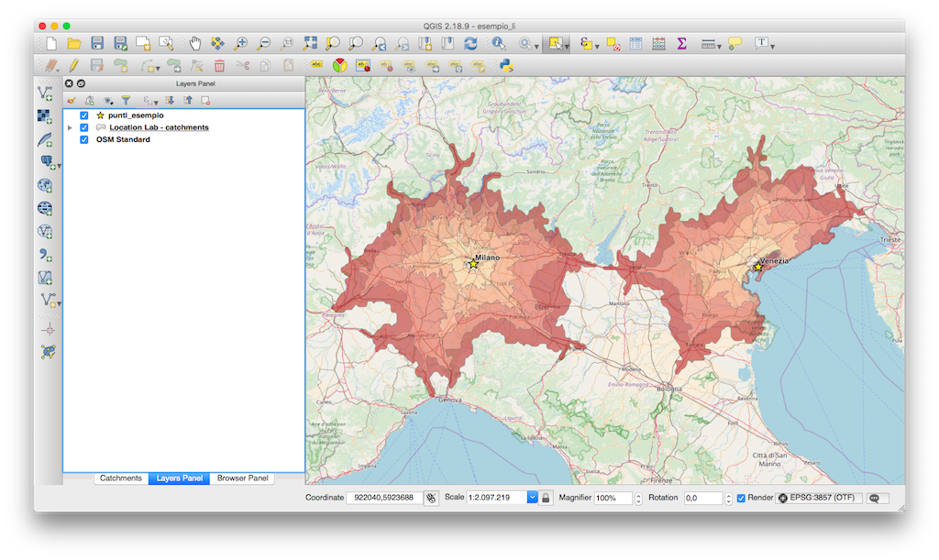Click the Expand All icon in Layers Panel
Viewport: 939px width, 560px height.
[170, 101]
